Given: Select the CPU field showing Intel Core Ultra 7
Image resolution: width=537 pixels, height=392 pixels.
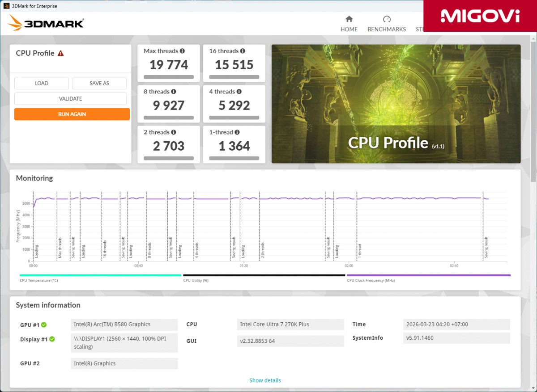Looking at the screenshot, I should pyautogui.click(x=290, y=324).
